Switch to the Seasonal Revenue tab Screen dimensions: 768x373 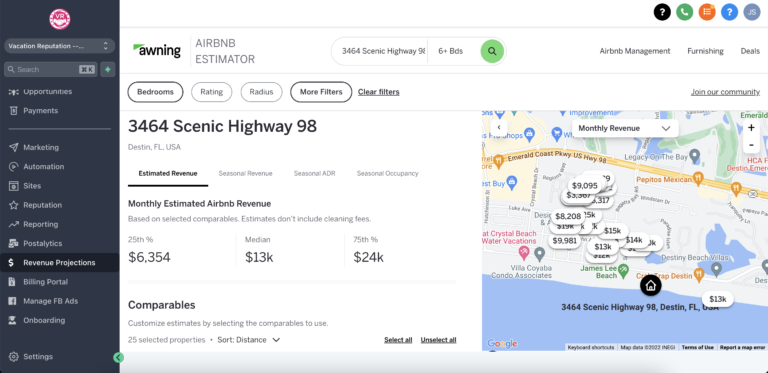245,173
